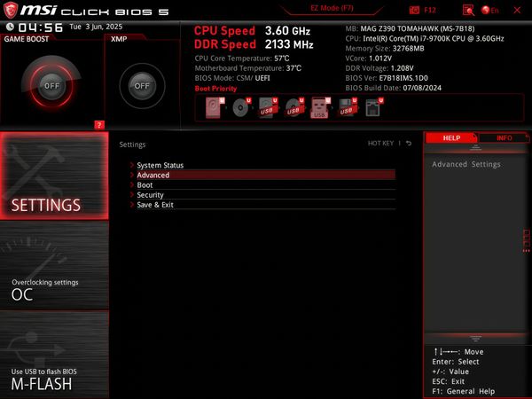Expand the System Status entry
This screenshot has width=532, height=399.
click(x=160, y=165)
